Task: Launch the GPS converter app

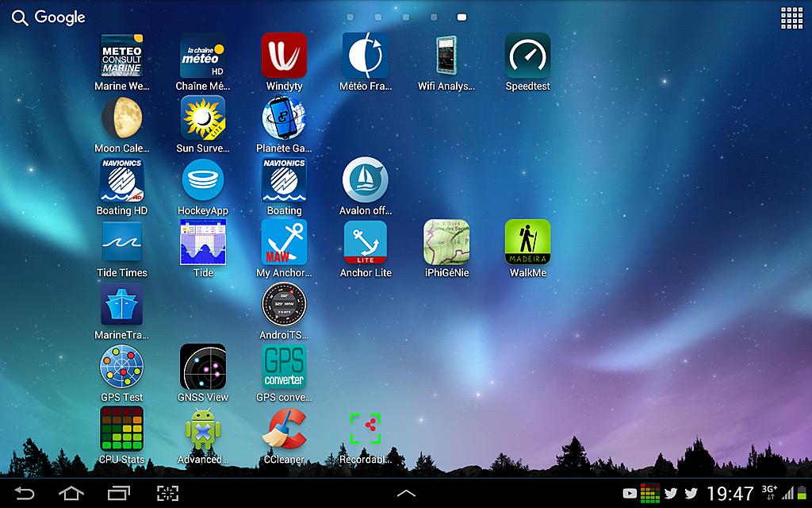Action: click(x=284, y=367)
